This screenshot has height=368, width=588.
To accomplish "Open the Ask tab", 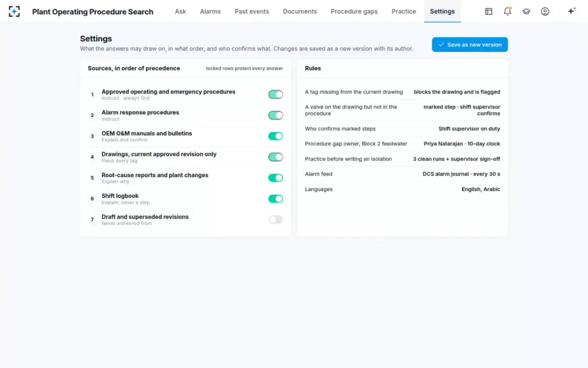I will (180, 11).
